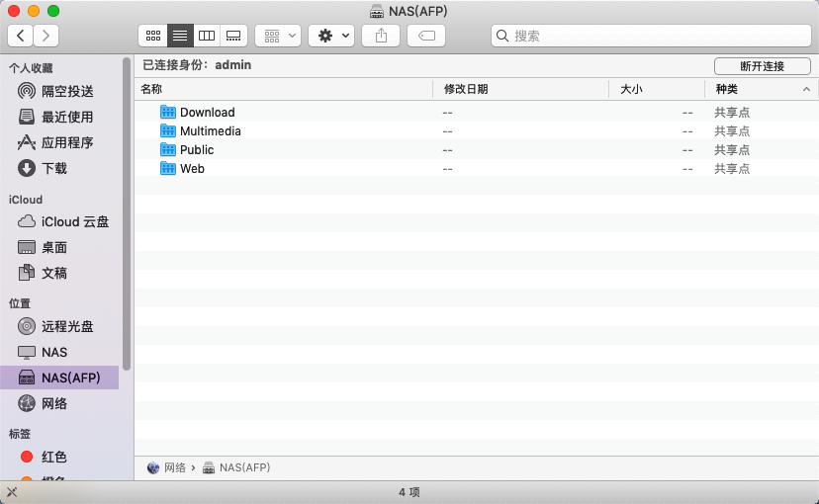Go back with the left arrow button

tap(21, 36)
